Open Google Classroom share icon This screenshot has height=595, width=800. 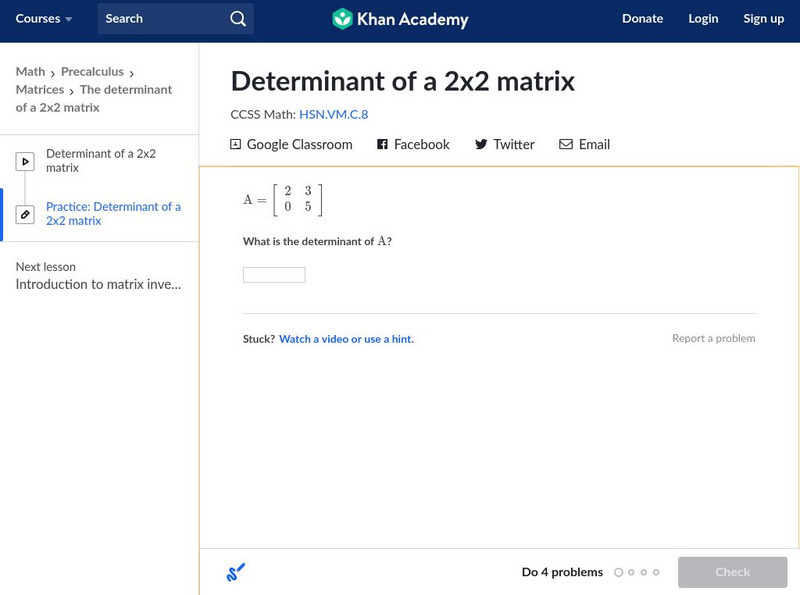pos(234,144)
